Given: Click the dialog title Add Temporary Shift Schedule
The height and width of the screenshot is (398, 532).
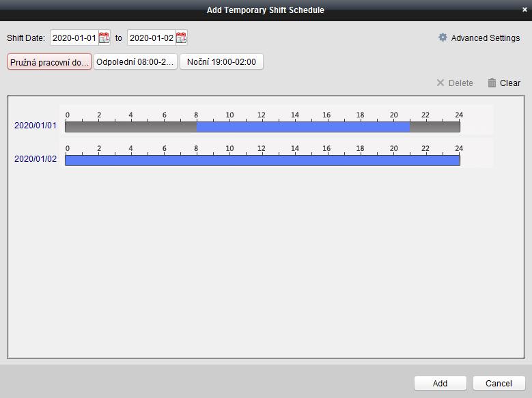Looking at the screenshot, I should (x=266, y=10).
